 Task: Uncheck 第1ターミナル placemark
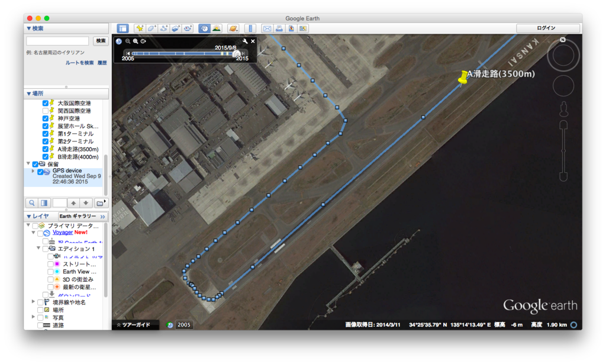pos(45,134)
